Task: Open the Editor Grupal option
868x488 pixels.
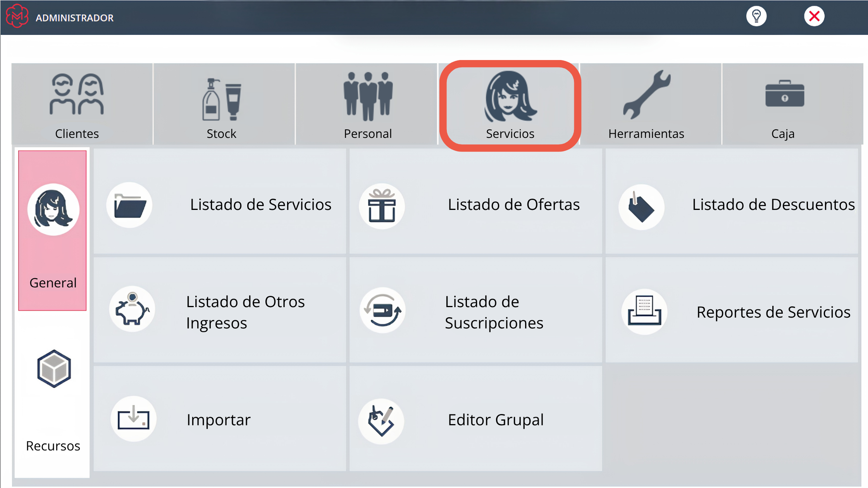Action: 475,419
